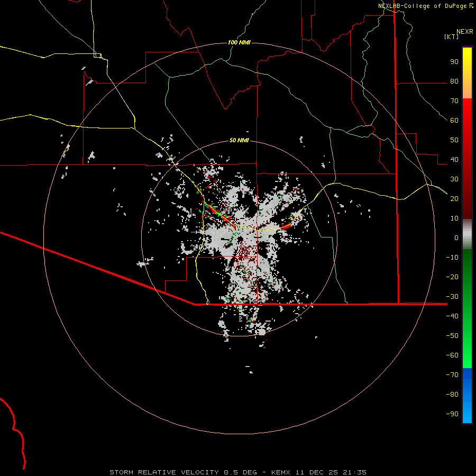The height and width of the screenshot is (476, 476).
Task: Click the NEXLAB-College of DuPage credit text
Action: point(423,6)
